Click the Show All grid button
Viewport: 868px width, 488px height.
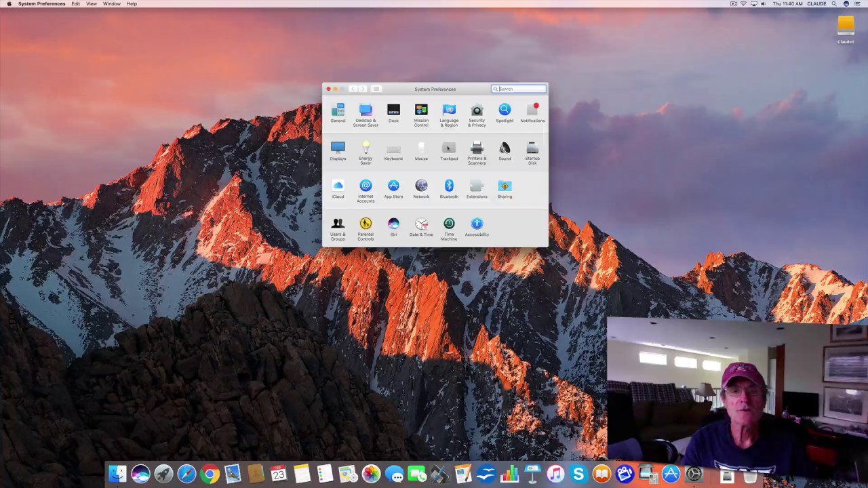376,89
